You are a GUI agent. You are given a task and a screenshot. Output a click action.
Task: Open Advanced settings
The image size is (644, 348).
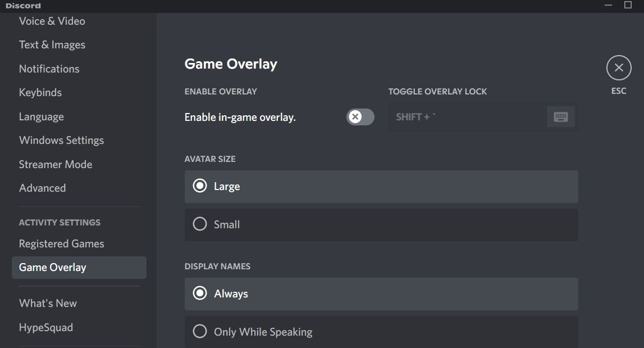[42, 187]
